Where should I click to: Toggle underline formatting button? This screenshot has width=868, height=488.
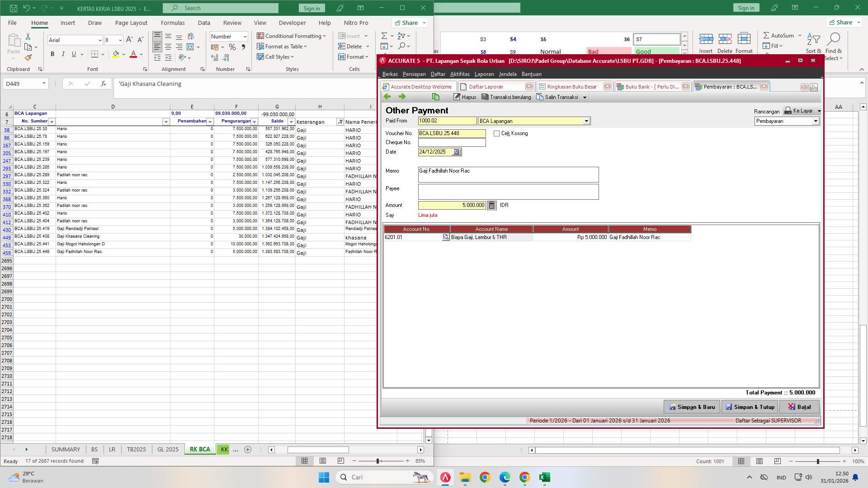[74, 54]
